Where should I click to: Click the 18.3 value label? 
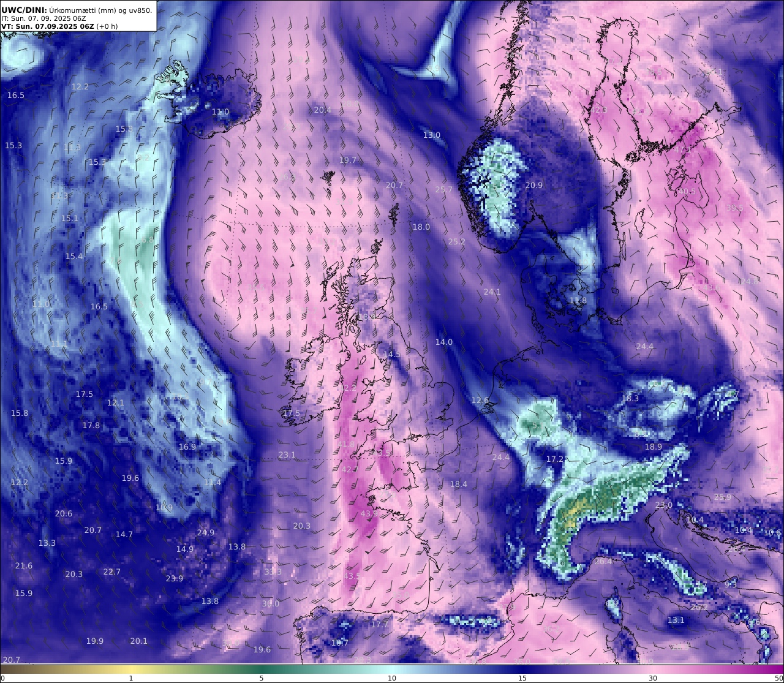pyautogui.click(x=630, y=398)
